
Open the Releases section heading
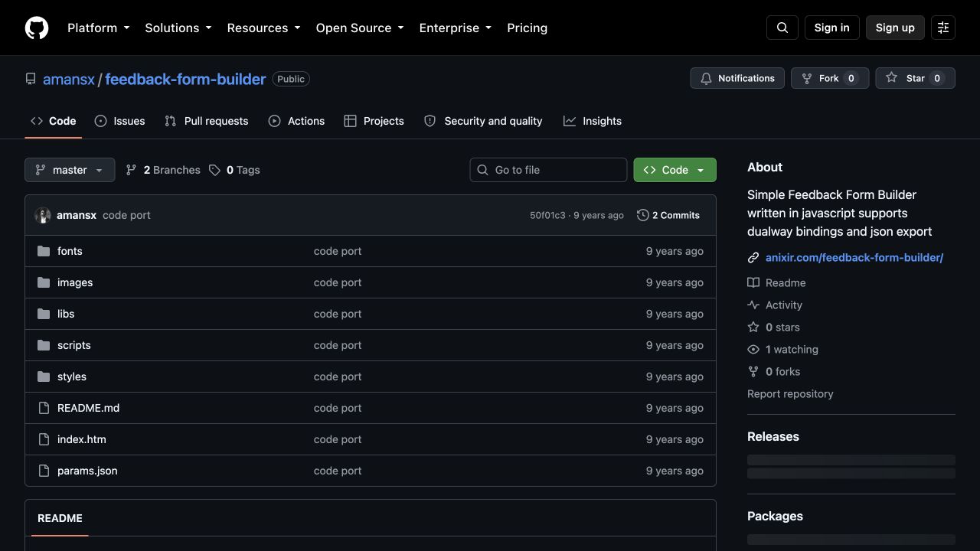(773, 436)
